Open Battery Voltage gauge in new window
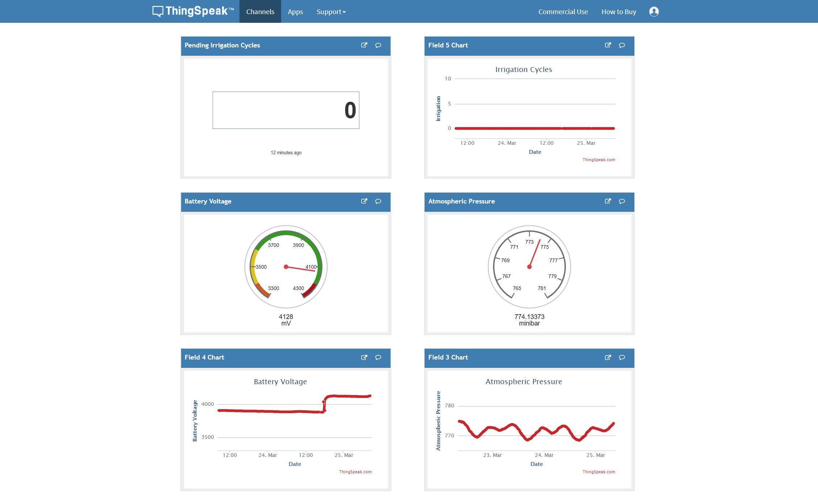This screenshot has height=504, width=818. (x=364, y=201)
